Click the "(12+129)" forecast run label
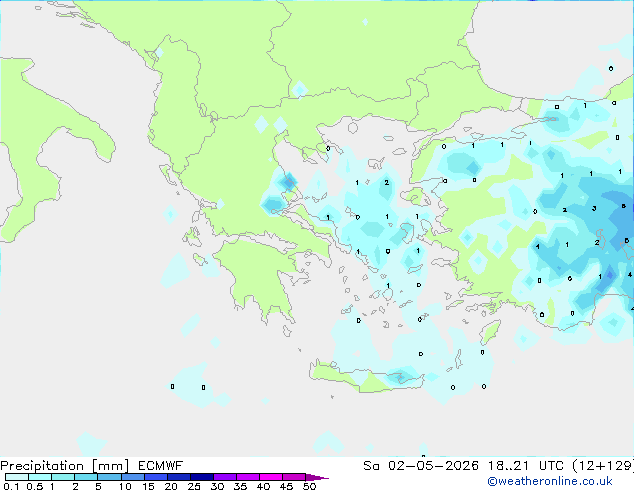This screenshot has height=490, width=634. tap(603, 466)
